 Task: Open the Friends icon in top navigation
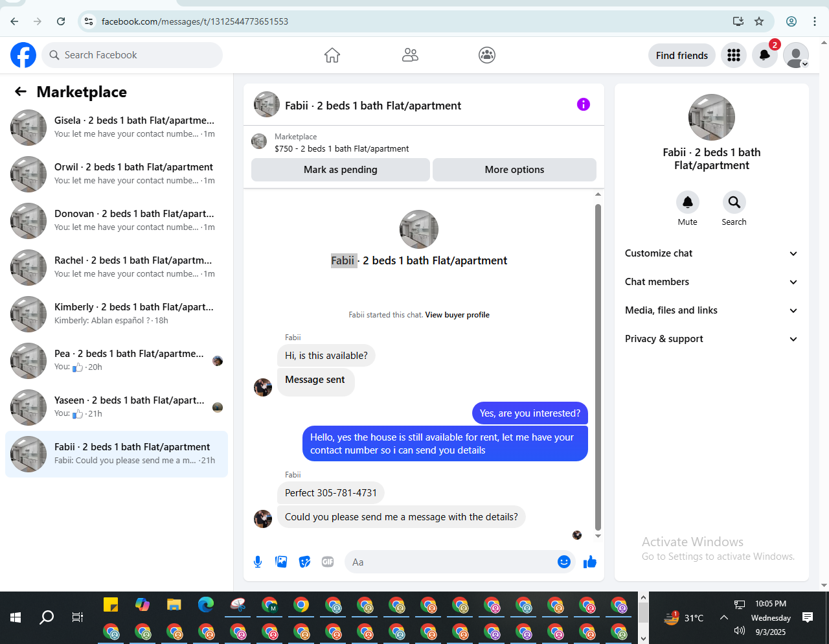tap(410, 55)
